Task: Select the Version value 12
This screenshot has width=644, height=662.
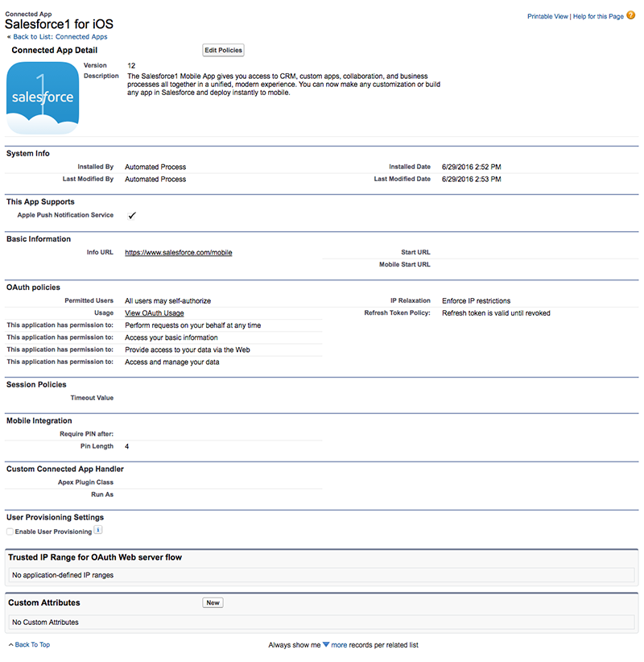Action: 131,66
